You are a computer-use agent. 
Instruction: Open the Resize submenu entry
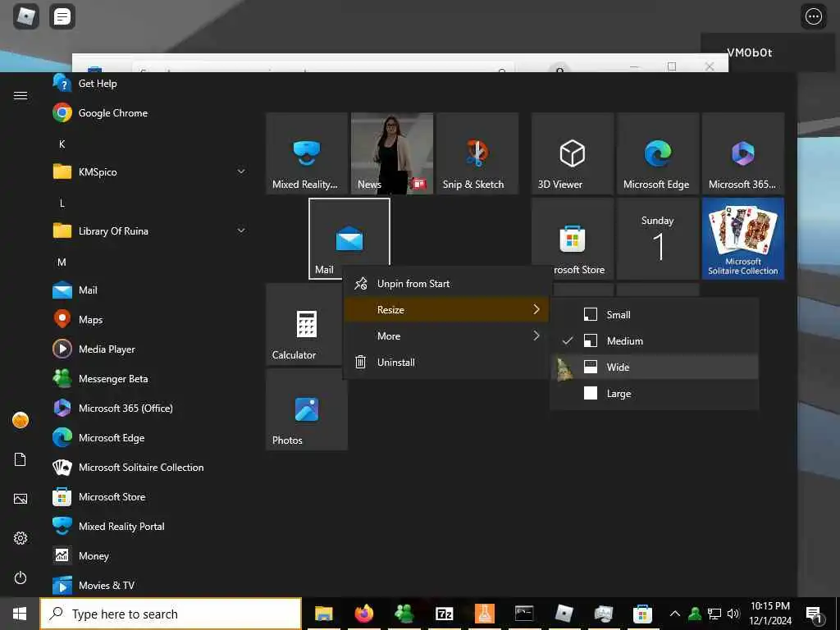(445, 309)
